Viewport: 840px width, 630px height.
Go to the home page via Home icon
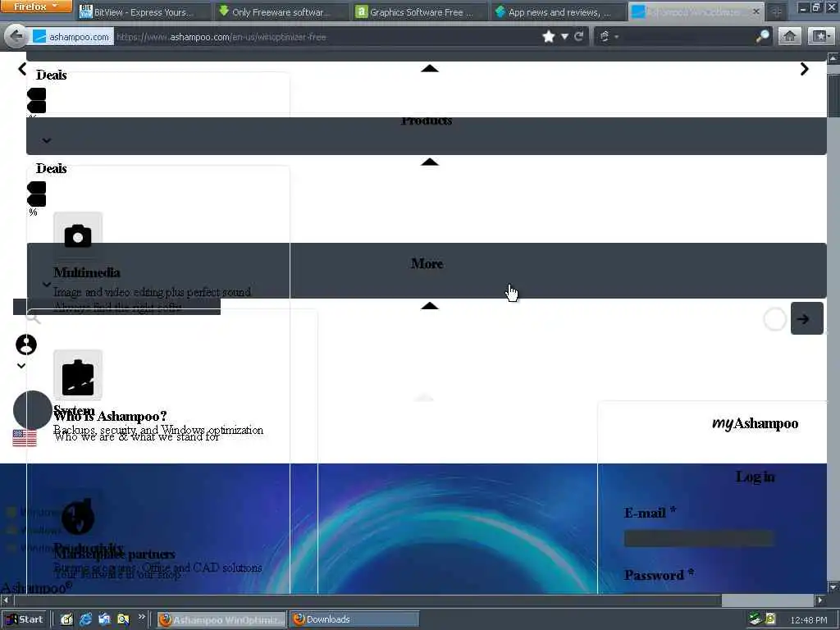789,36
